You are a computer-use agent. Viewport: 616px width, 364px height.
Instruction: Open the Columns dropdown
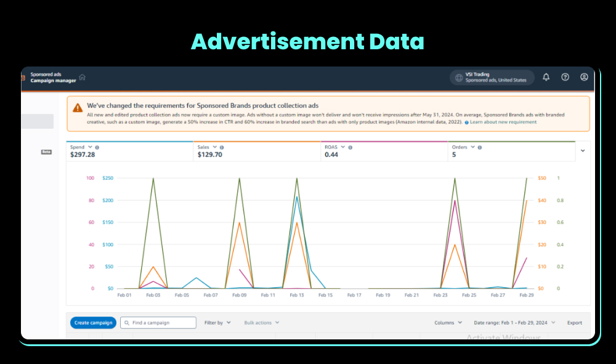pyautogui.click(x=448, y=322)
